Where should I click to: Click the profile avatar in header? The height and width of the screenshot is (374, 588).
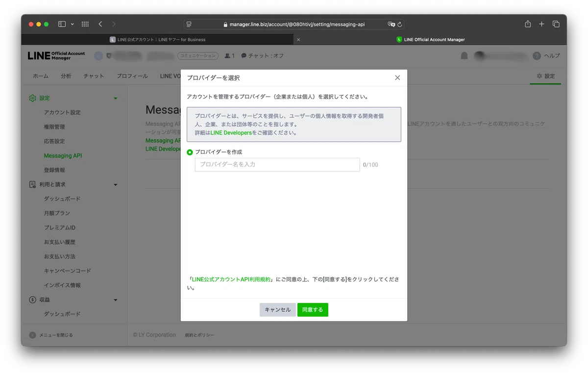pos(480,56)
